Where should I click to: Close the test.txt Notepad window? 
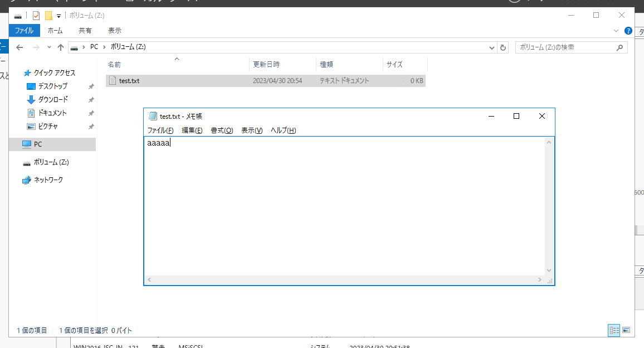click(542, 117)
